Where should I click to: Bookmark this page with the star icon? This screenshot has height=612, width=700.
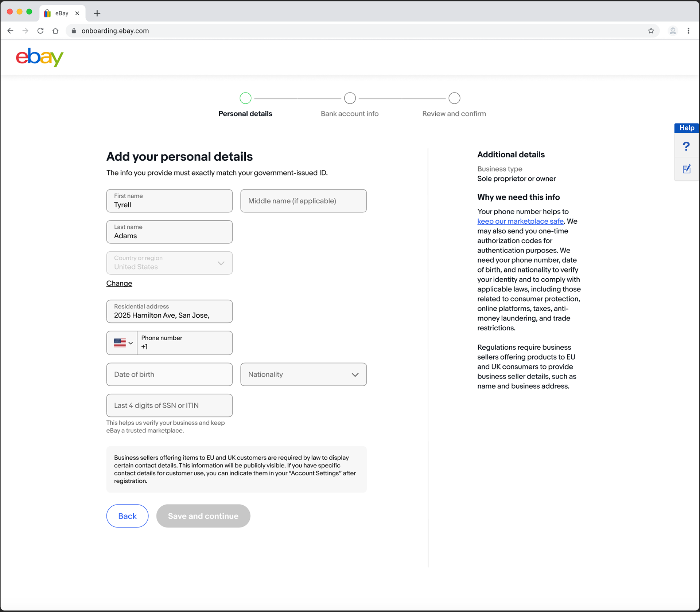pos(651,31)
